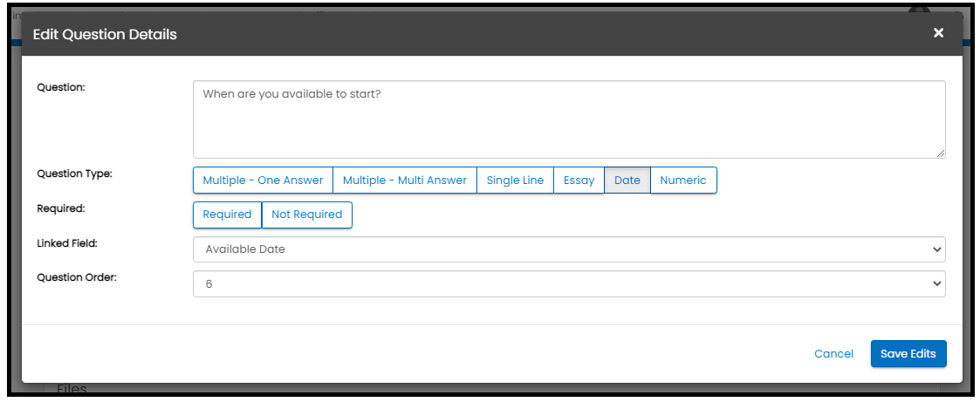The width and height of the screenshot is (980, 402).
Task: Click the Files heading behind the dialog
Action: (72, 390)
